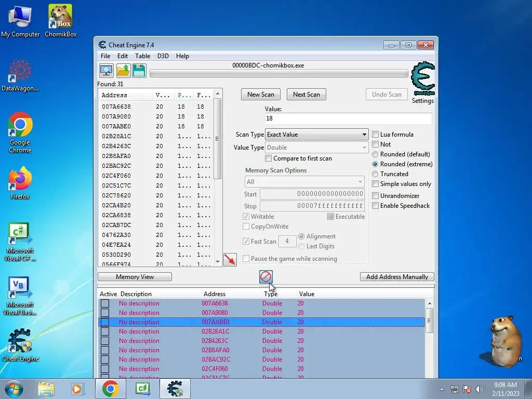Launch Firefox desktop shortcut

[x=20, y=182]
